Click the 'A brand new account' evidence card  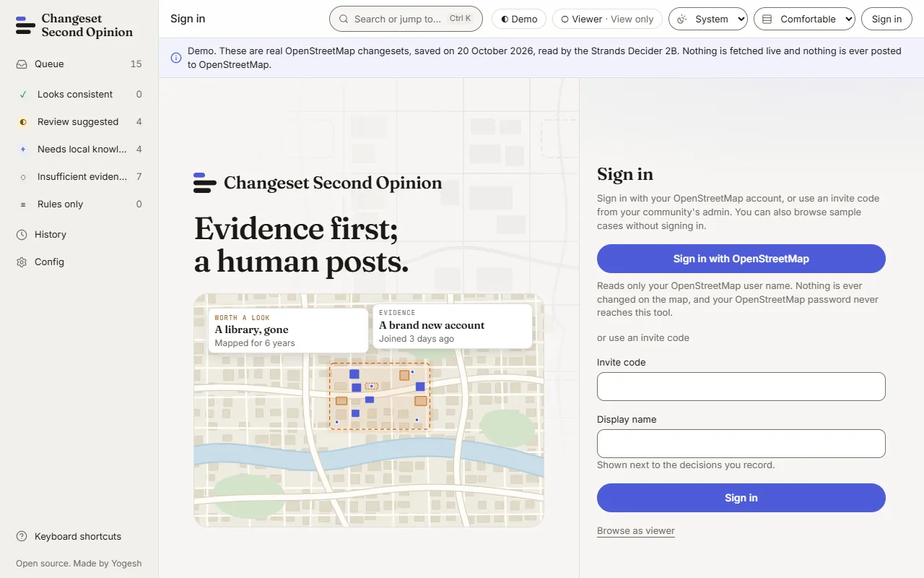(453, 326)
